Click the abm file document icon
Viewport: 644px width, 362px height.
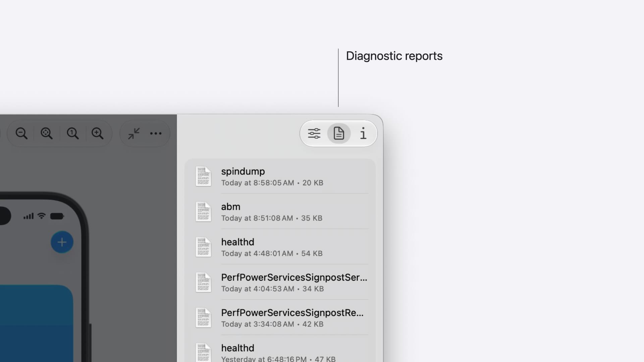(203, 212)
